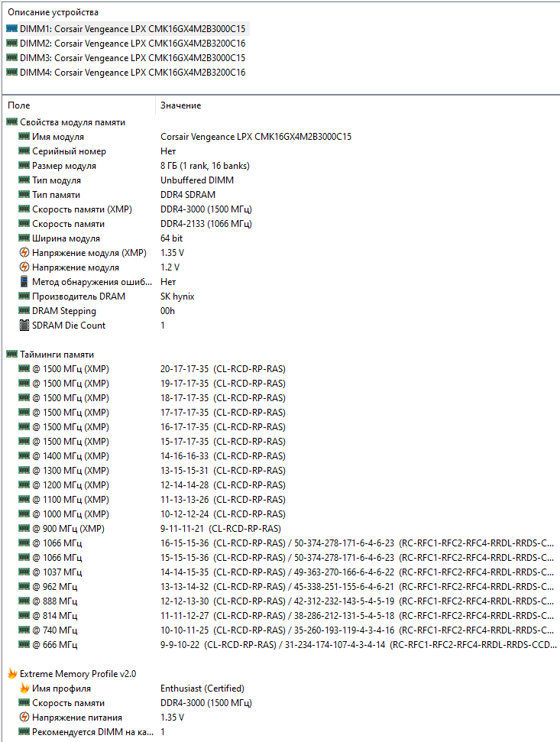Click the 'Тайминги памяти' section icon
Image resolution: width=560 pixels, height=742 pixels.
pos(11,354)
